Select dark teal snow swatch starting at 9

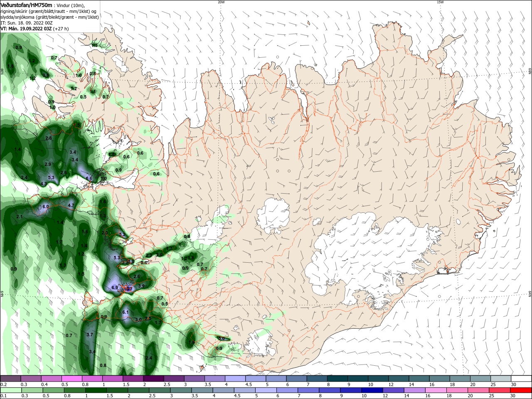[x=357, y=379]
